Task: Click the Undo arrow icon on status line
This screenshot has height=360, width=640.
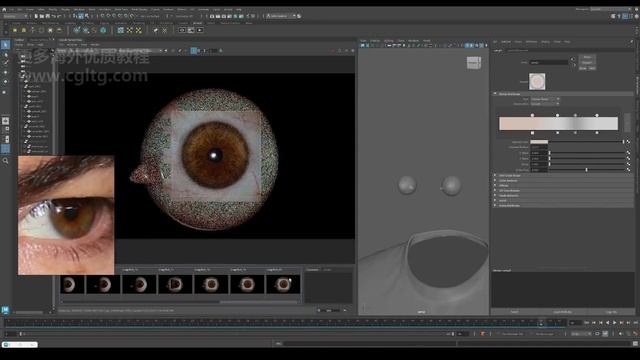Action: coord(54,16)
